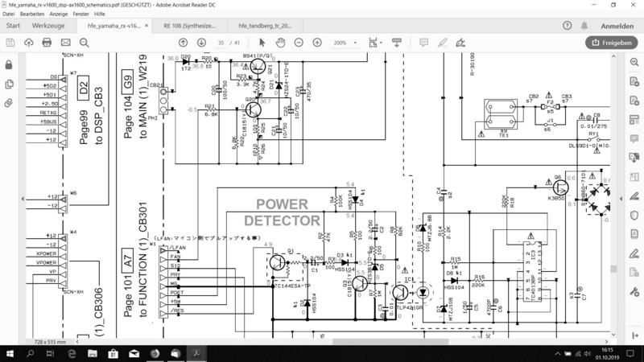This screenshot has height=362, width=644.
Task: Open the attachments paperclip panel
Action: pyautogui.click(x=9, y=103)
